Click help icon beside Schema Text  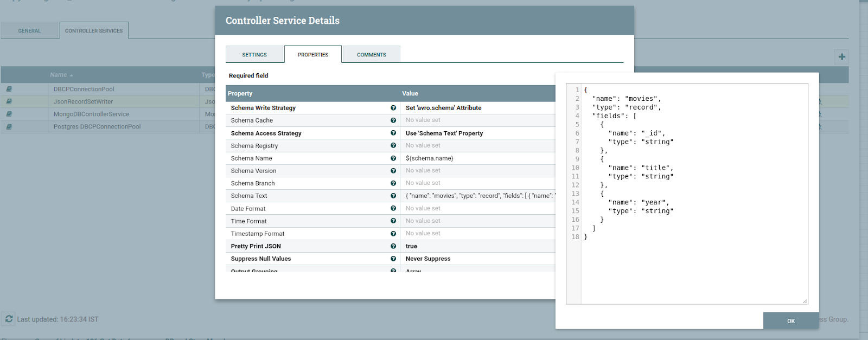point(393,196)
